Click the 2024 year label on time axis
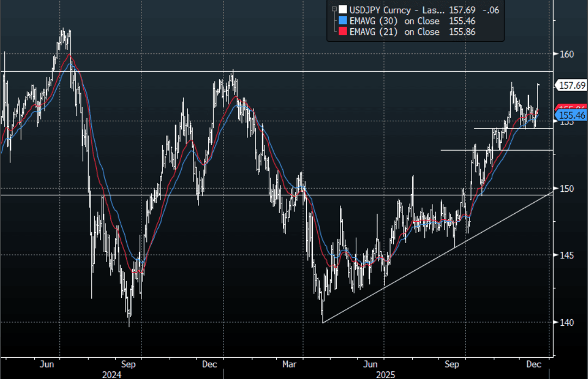Screen dimensions: 588x379 [112, 374]
